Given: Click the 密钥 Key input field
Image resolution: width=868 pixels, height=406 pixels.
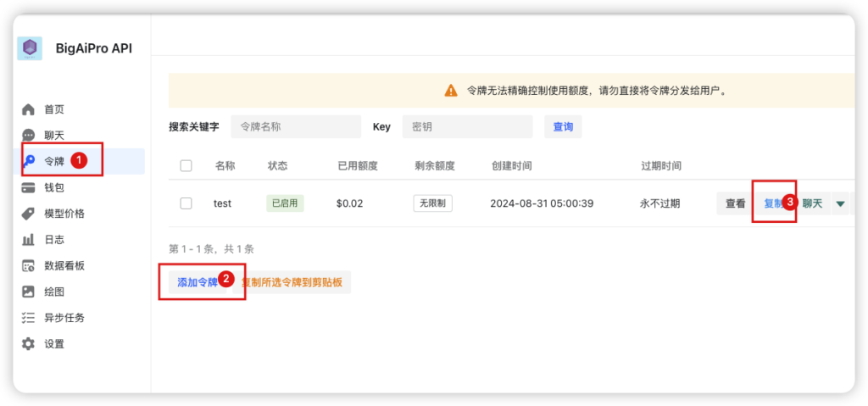Looking at the screenshot, I should tap(467, 127).
